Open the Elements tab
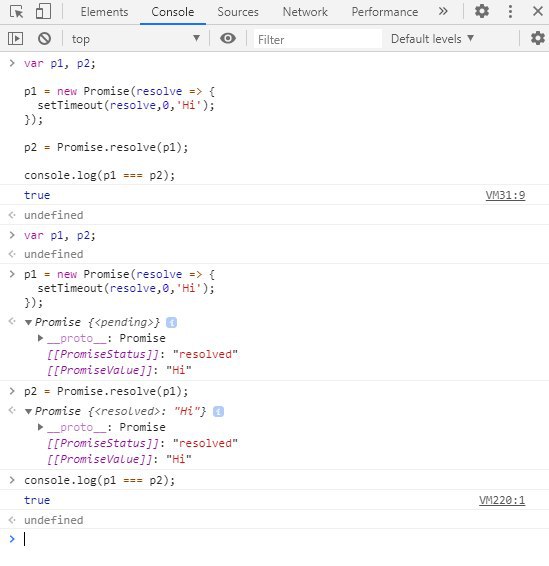 [104, 12]
